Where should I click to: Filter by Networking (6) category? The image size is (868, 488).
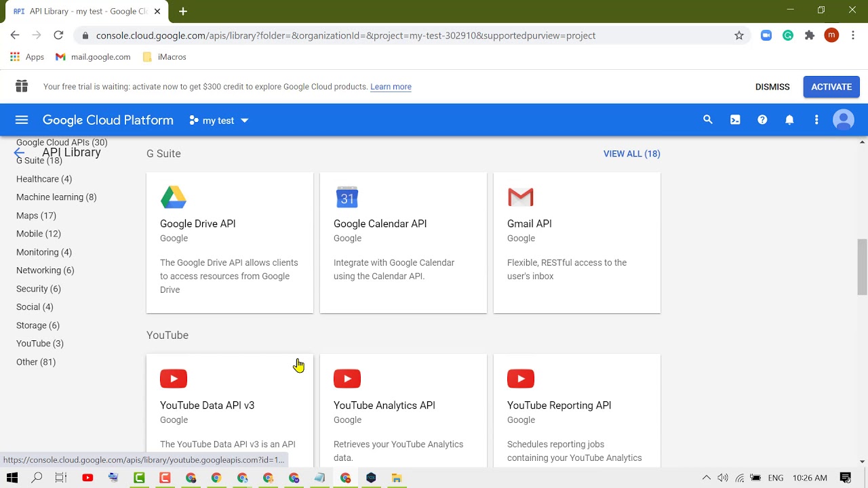[45, 270]
